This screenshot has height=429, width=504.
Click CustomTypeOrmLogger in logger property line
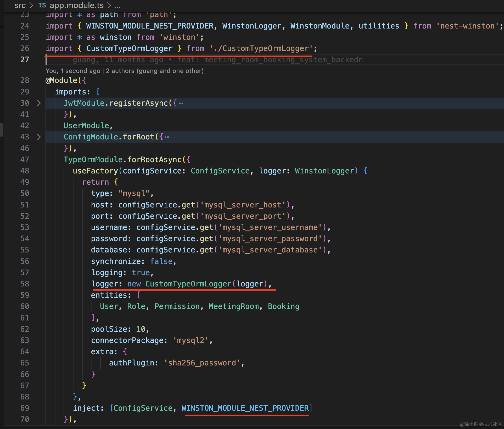point(188,284)
